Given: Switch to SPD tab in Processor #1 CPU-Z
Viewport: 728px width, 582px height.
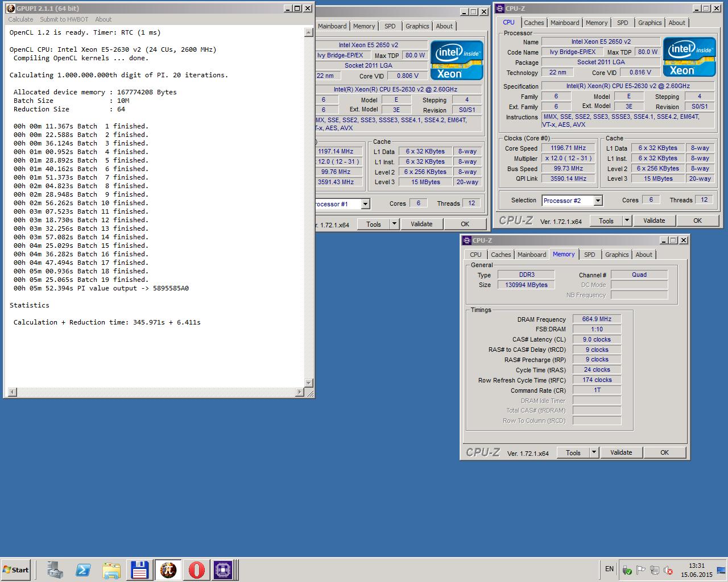Looking at the screenshot, I should tap(390, 26).
